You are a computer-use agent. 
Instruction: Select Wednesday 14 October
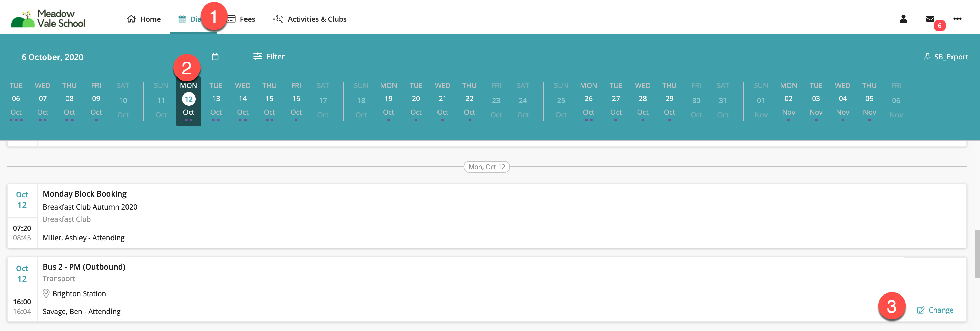coord(243,101)
